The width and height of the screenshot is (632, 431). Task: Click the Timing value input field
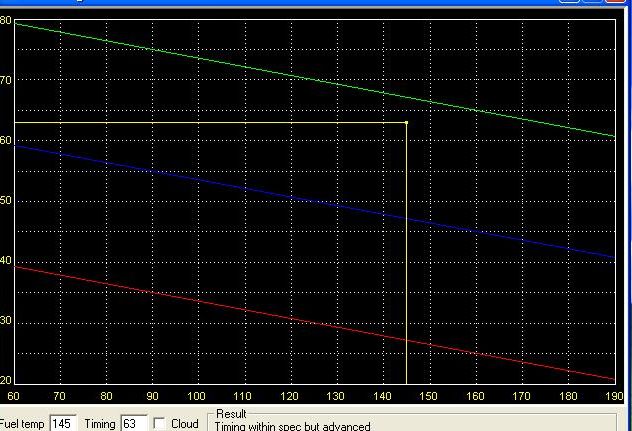click(x=134, y=424)
